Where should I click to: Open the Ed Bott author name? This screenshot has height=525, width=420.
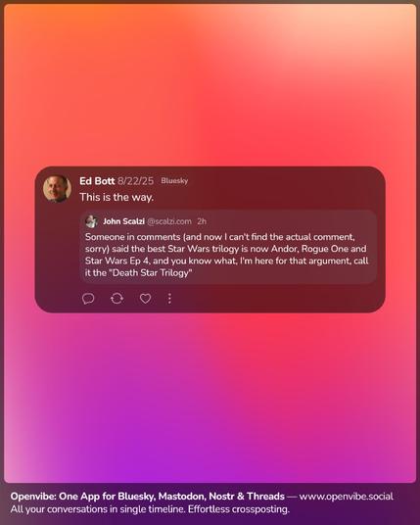click(x=97, y=181)
